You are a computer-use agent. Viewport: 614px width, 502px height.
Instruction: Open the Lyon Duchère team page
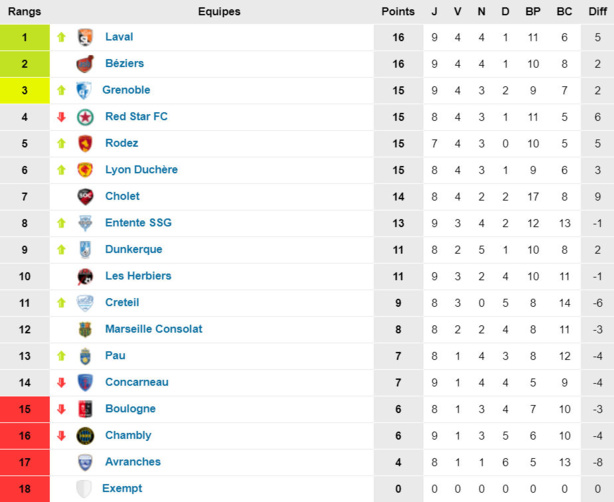(x=141, y=170)
